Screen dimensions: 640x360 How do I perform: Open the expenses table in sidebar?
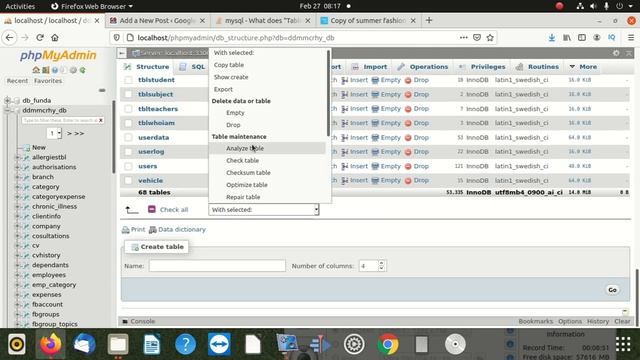47,295
